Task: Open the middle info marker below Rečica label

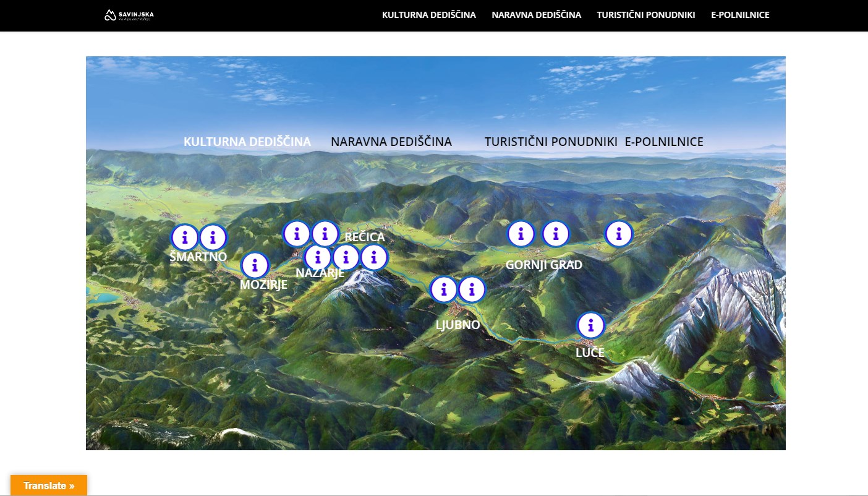Action: coord(346,257)
